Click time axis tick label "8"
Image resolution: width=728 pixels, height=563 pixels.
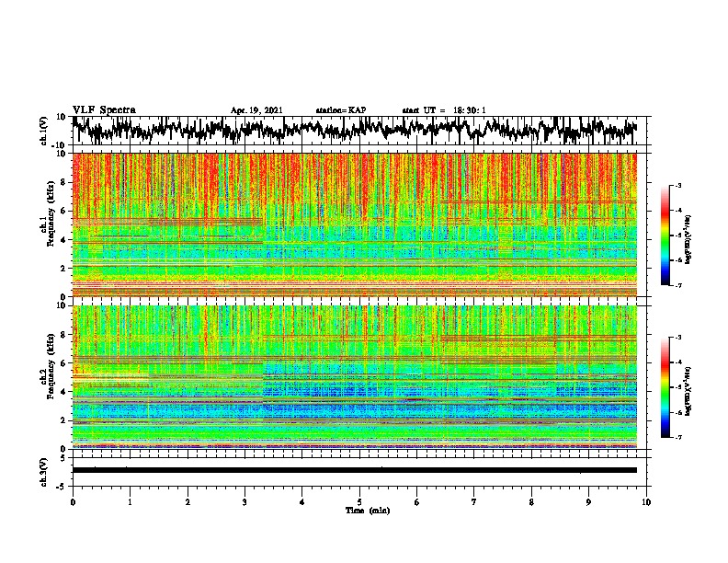(531, 502)
